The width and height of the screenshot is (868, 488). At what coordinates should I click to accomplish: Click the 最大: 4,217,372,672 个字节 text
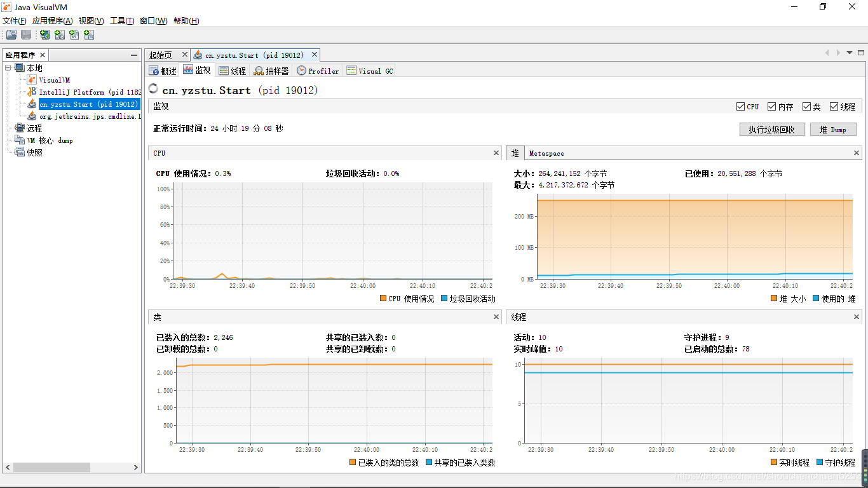coord(564,185)
